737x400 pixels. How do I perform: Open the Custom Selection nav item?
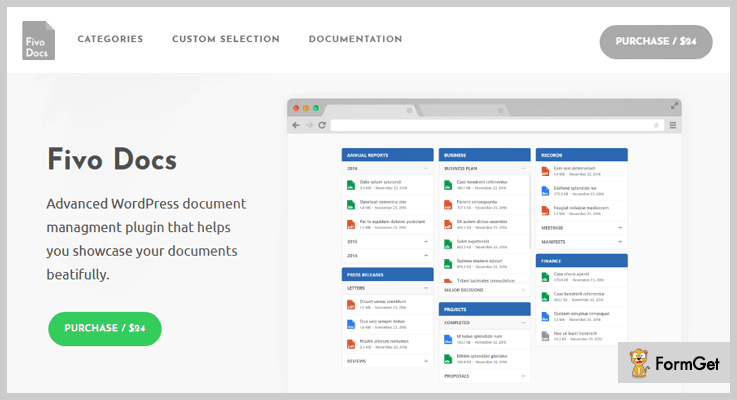[226, 39]
